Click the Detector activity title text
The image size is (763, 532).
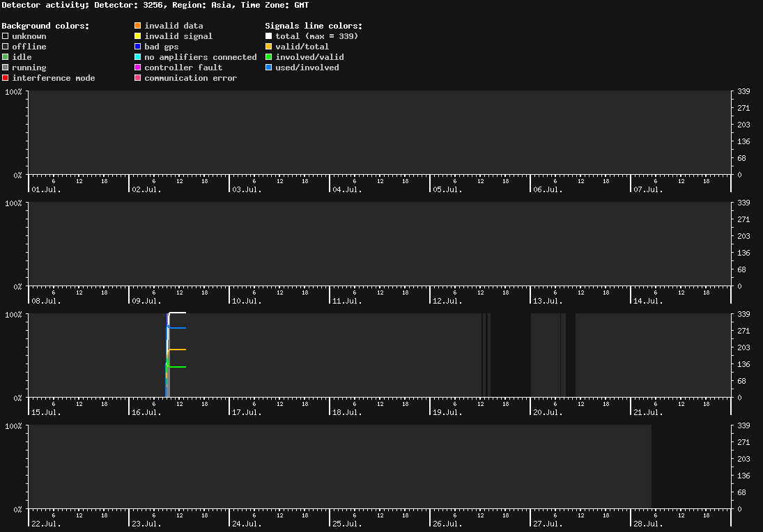tap(45, 5)
